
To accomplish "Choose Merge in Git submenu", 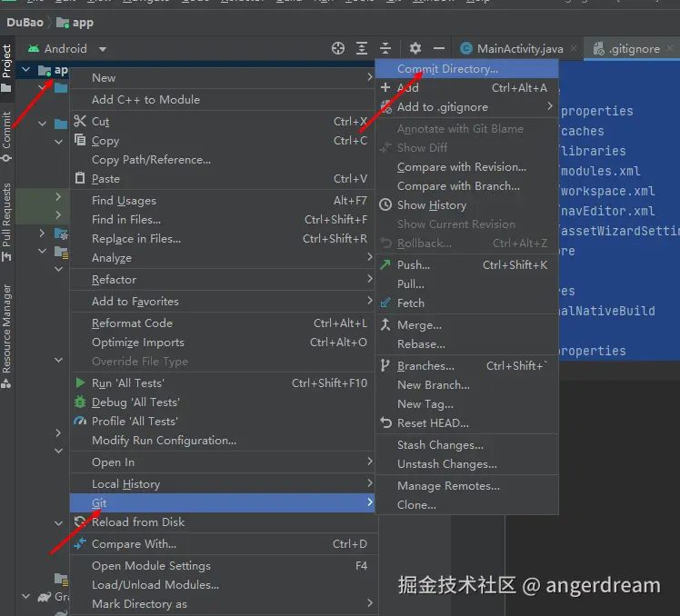I will 466,324.
